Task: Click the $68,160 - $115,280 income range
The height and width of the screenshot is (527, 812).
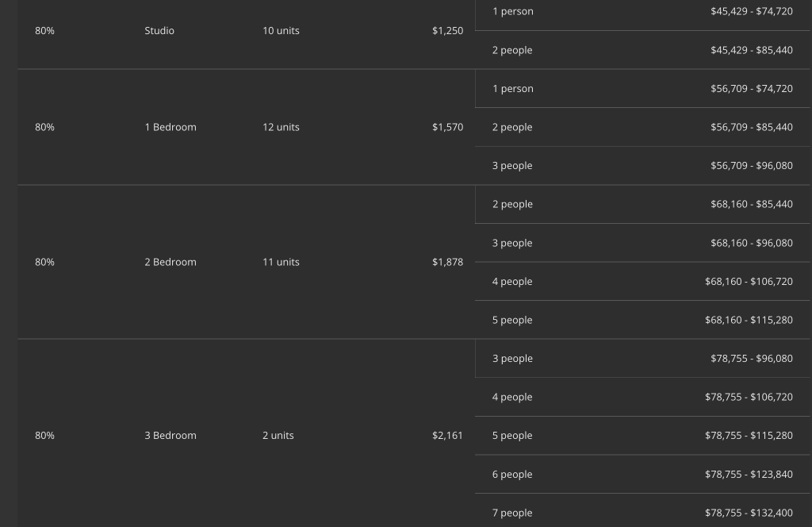Action: (749, 321)
